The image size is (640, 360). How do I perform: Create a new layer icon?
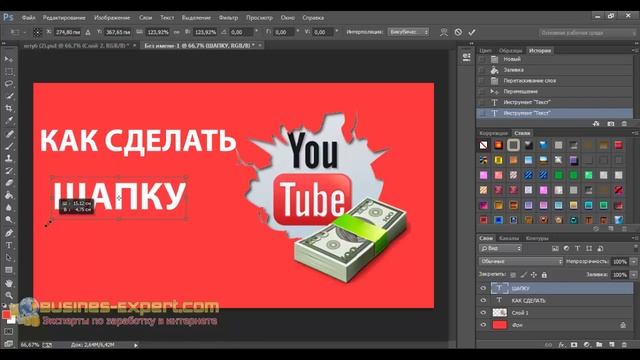click(x=611, y=345)
